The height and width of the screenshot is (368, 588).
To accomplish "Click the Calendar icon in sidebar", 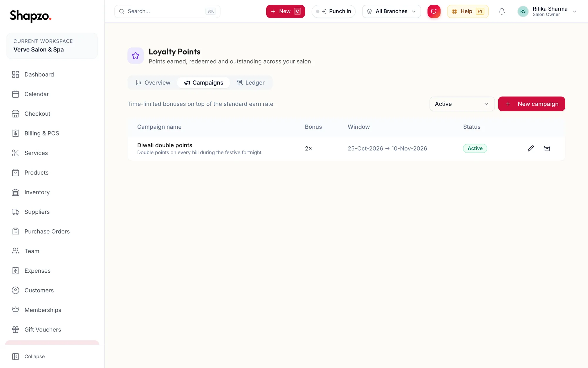I will [16, 94].
